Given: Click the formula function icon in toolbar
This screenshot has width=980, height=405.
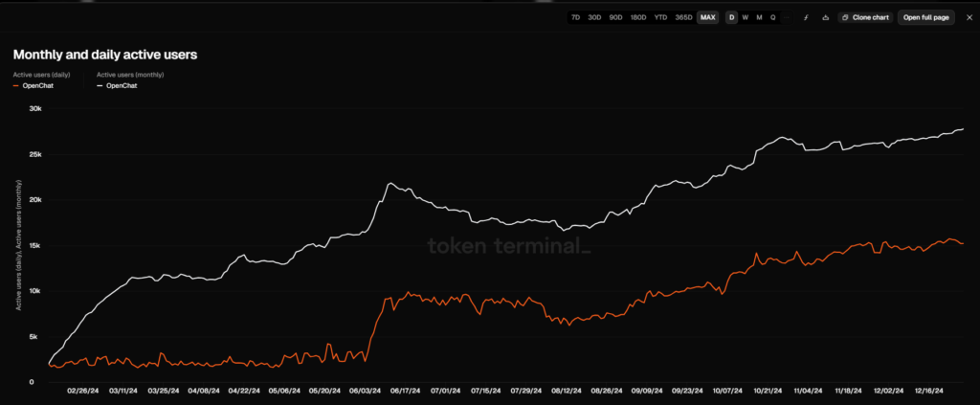Looking at the screenshot, I should (806, 17).
